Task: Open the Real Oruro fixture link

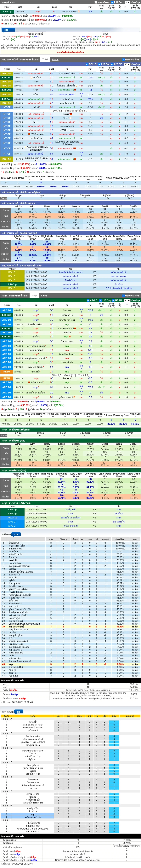Action: pyautogui.click(x=71, y=280)
